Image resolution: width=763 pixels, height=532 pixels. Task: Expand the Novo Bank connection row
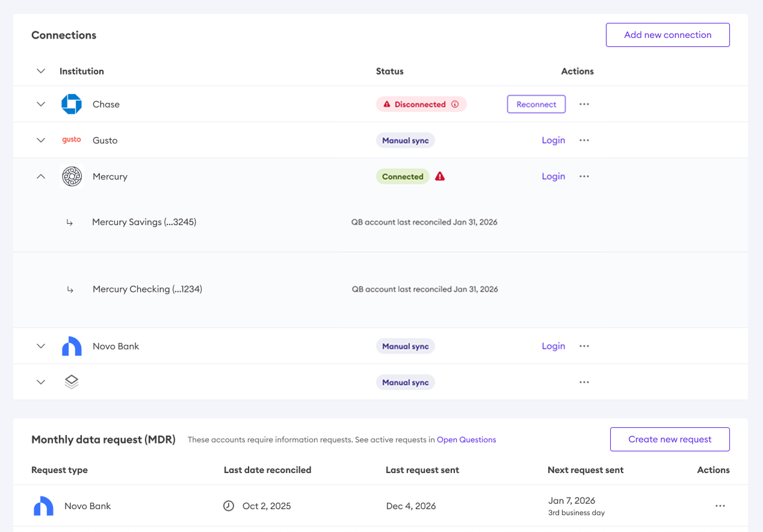[41, 346]
